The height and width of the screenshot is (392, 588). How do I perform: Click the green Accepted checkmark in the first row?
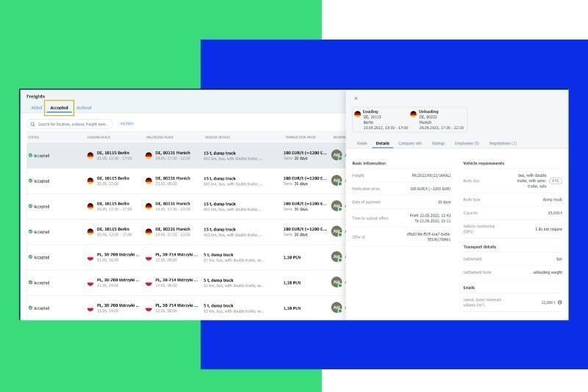(x=30, y=156)
